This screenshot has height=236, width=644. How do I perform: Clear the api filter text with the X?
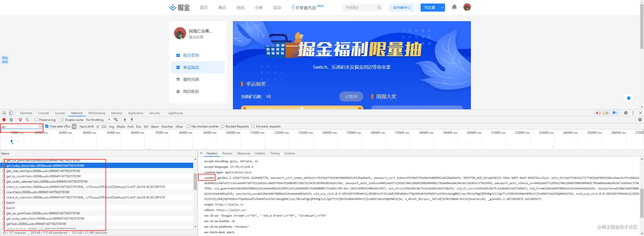click(x=40, y=126)
